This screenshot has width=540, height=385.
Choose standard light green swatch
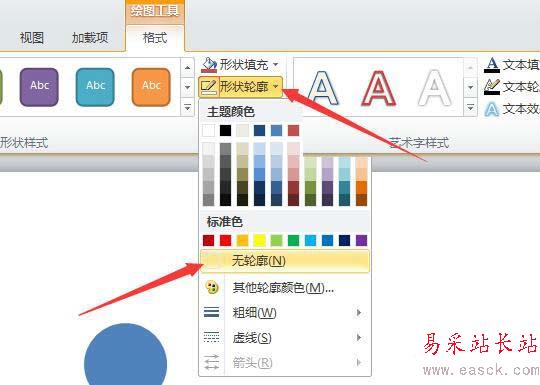276,240
